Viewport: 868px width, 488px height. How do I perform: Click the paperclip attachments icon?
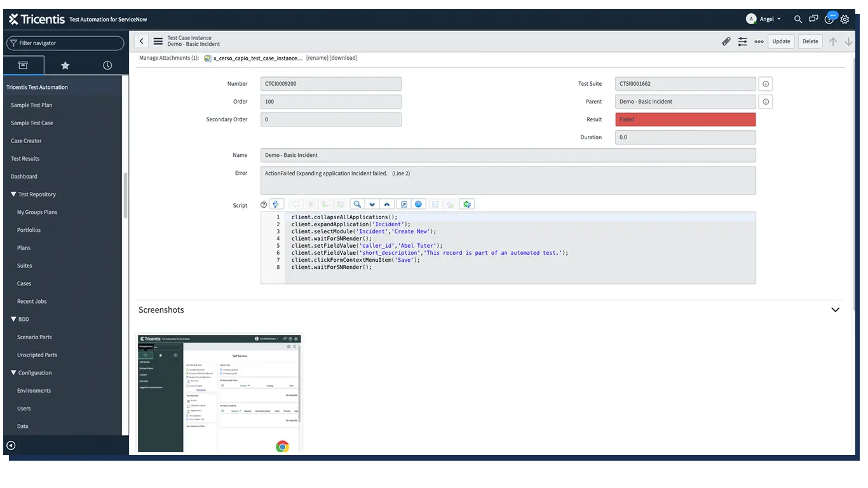coord(726,41)
